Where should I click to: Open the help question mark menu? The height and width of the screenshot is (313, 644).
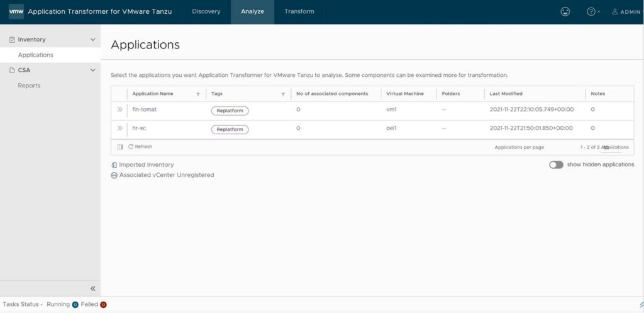(x=594, y=11)
